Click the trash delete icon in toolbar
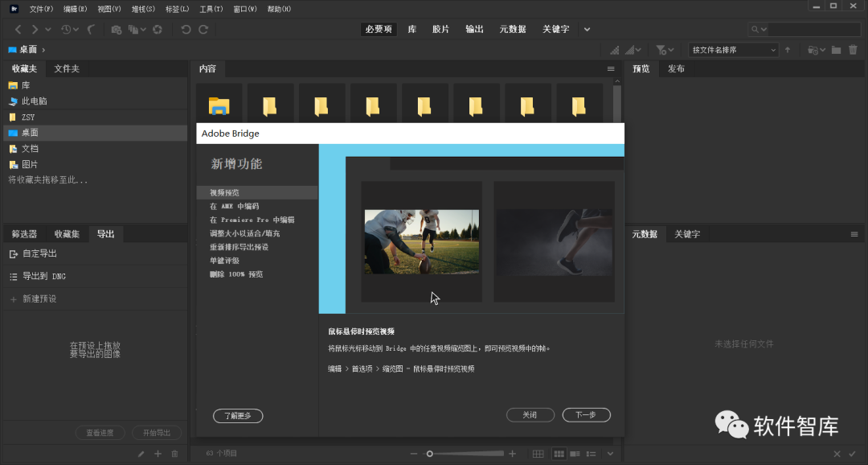 (853, 50)
